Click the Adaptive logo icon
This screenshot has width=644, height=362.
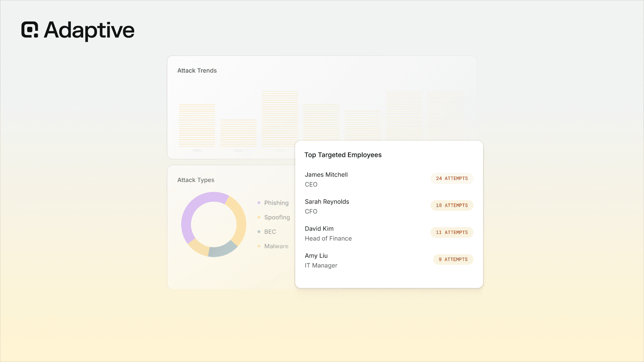pos(30,29)
